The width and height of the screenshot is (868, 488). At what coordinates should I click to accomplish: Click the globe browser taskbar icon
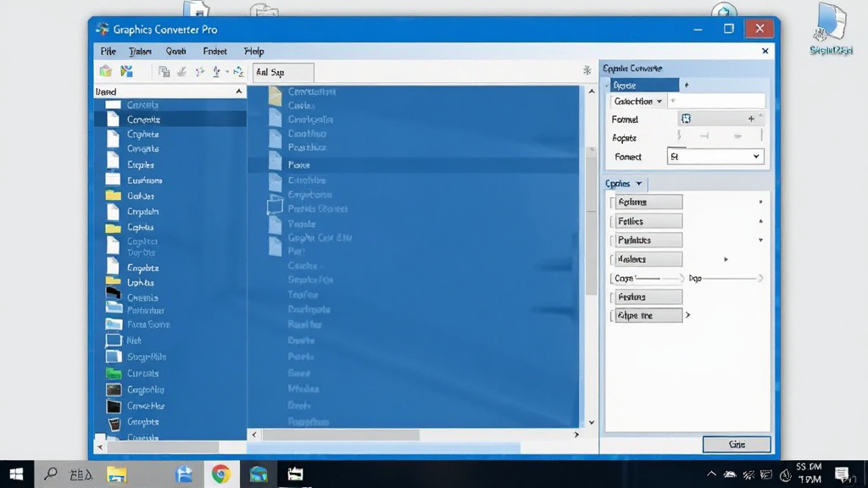259,474
